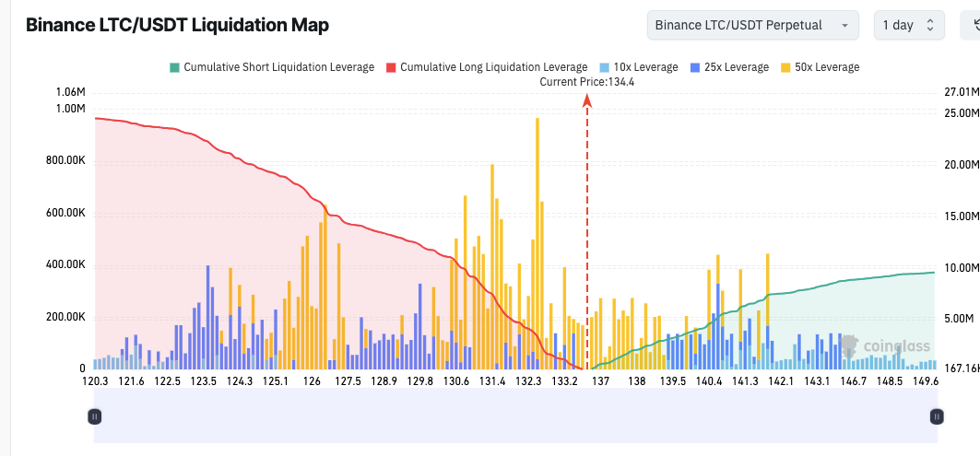Image resolution: width=980 pixels, height=456 pixels.
Task: Toggle the 10x Leverage legend item
Action: pyautogui.click(x=639, y=67)
